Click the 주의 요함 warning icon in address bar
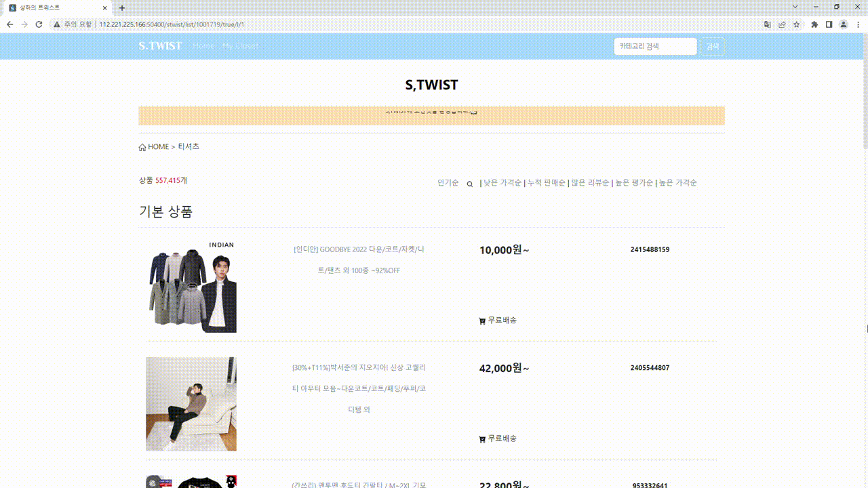 tap(56, 24)
